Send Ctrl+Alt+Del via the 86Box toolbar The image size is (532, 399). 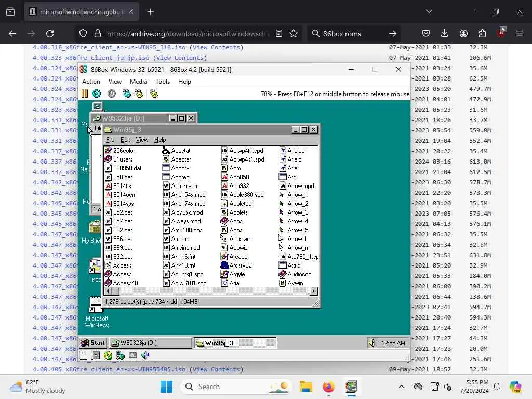127,94
